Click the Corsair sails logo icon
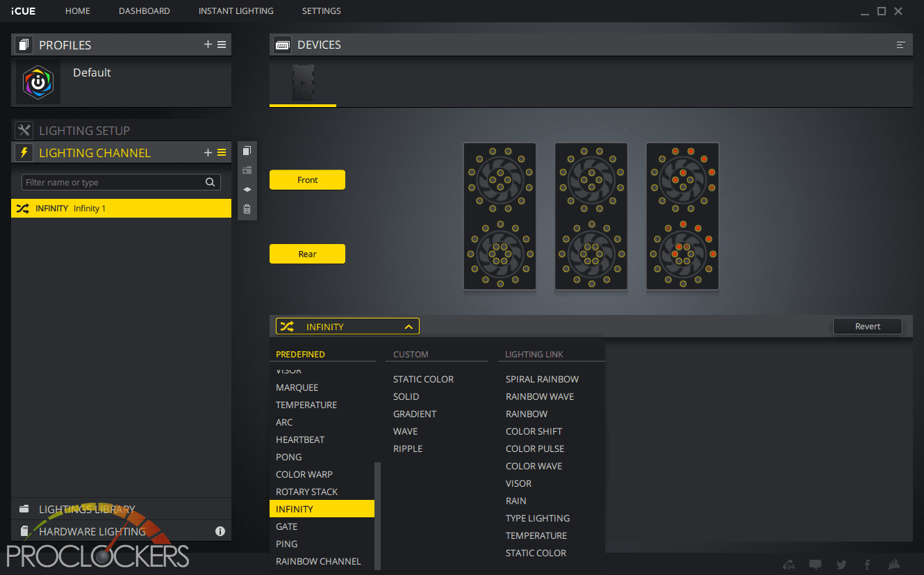The width and height of the screenshot is (924, 575). tap(896, 565)
